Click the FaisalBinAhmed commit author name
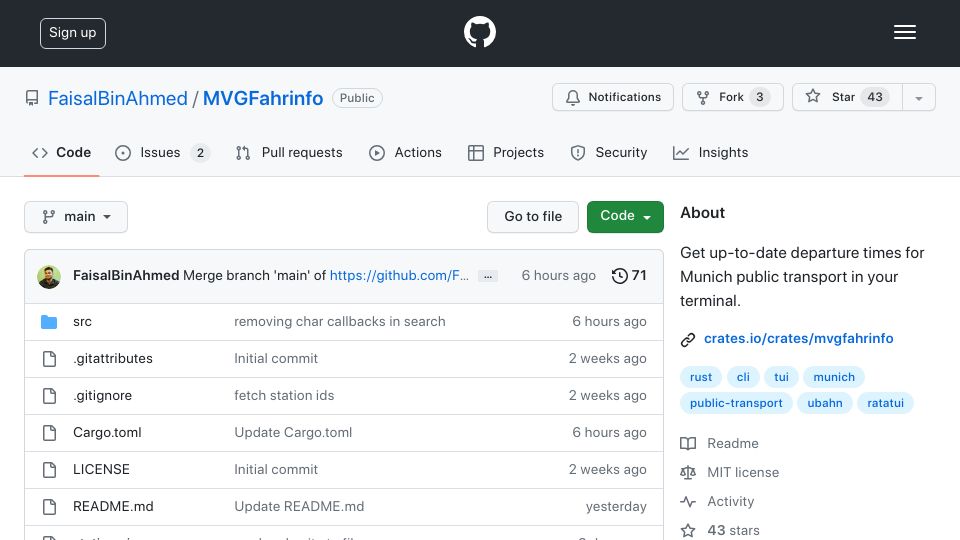The image size is (960, 540). (x=126, y=276)
